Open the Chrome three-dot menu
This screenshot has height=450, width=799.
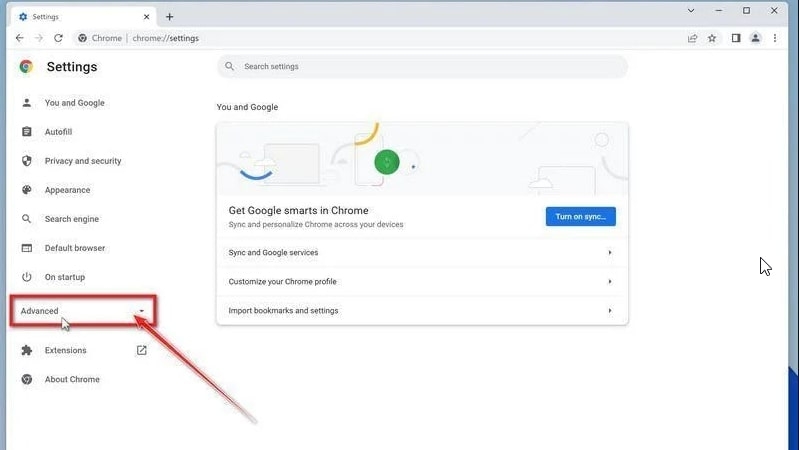click(x=775, y=38)
